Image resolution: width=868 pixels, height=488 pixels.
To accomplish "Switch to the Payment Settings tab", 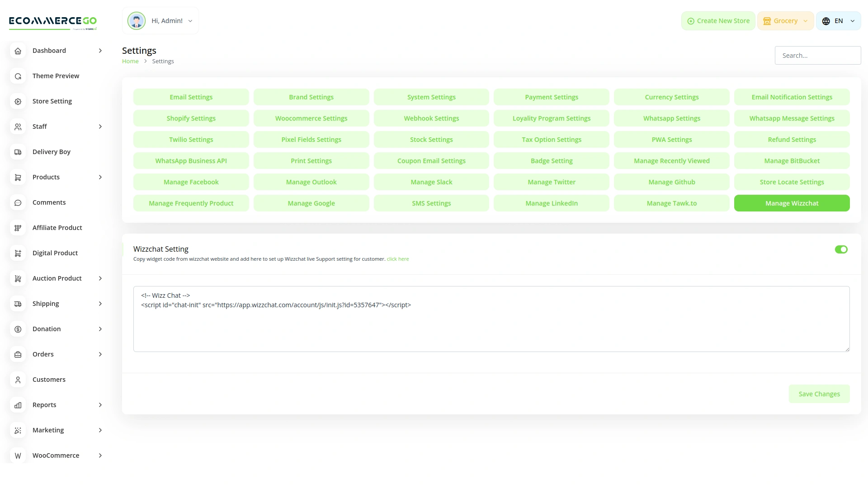I will click(x=551, y=97).
